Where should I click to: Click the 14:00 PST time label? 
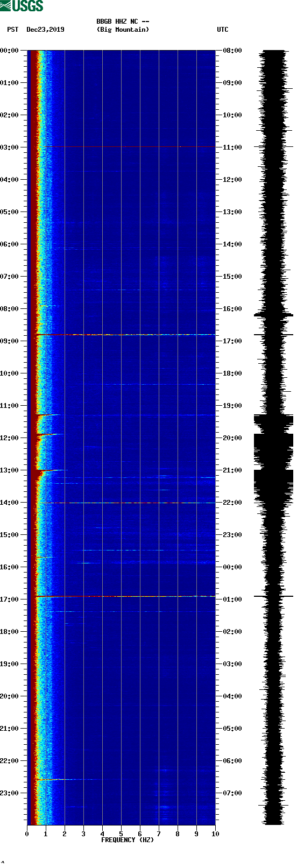9,503
